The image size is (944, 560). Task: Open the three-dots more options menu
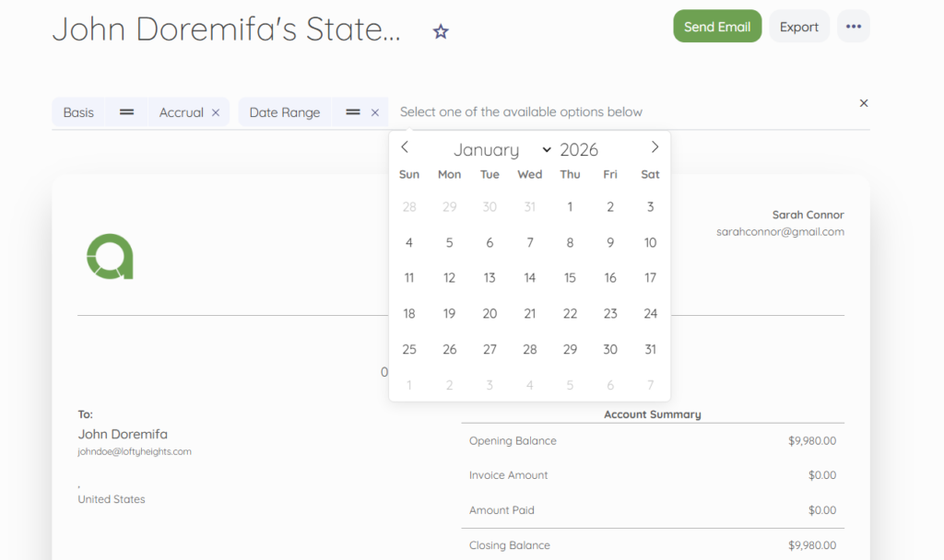(x=853, y=27)
